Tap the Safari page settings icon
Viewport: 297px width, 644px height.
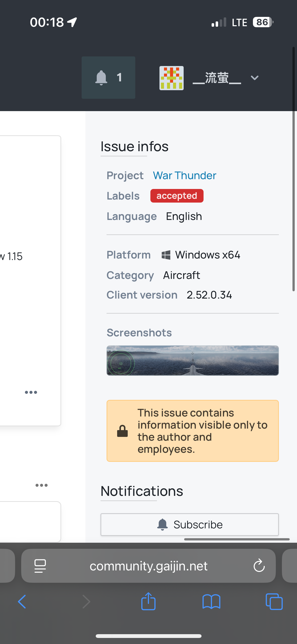[40, 566]
